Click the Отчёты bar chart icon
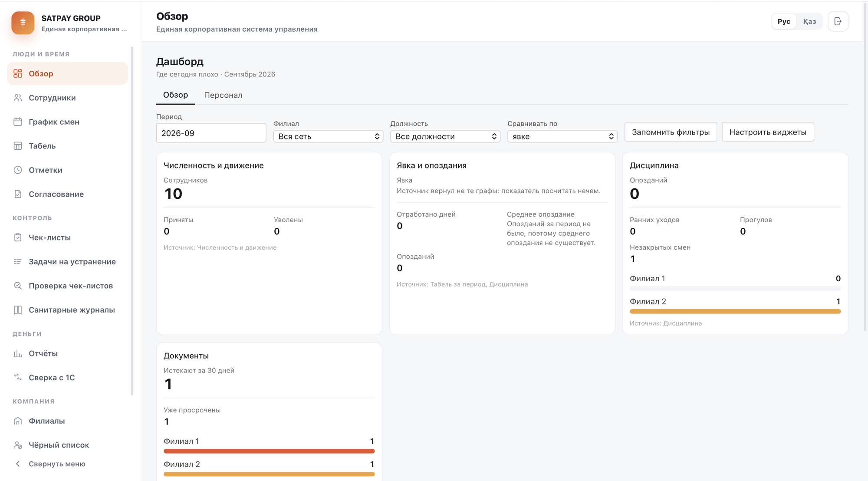The width and height of the screenshot is (868, 481). (18, 353)
